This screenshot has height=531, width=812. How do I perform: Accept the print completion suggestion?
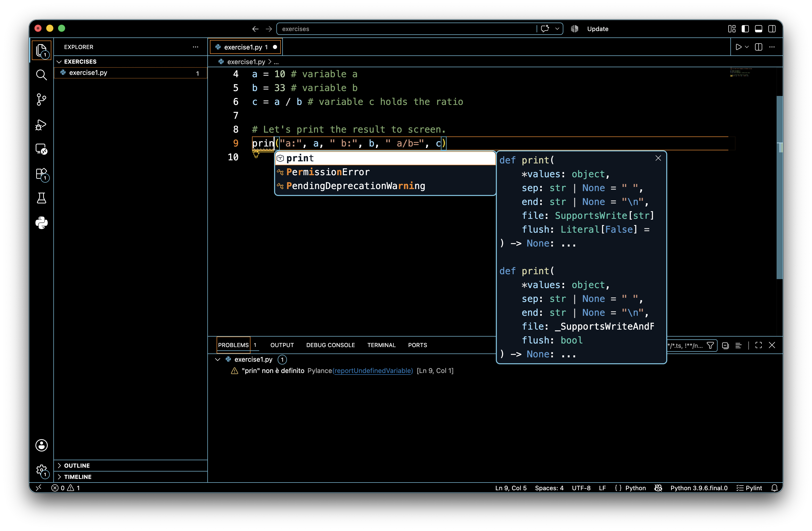click(385, 158)
